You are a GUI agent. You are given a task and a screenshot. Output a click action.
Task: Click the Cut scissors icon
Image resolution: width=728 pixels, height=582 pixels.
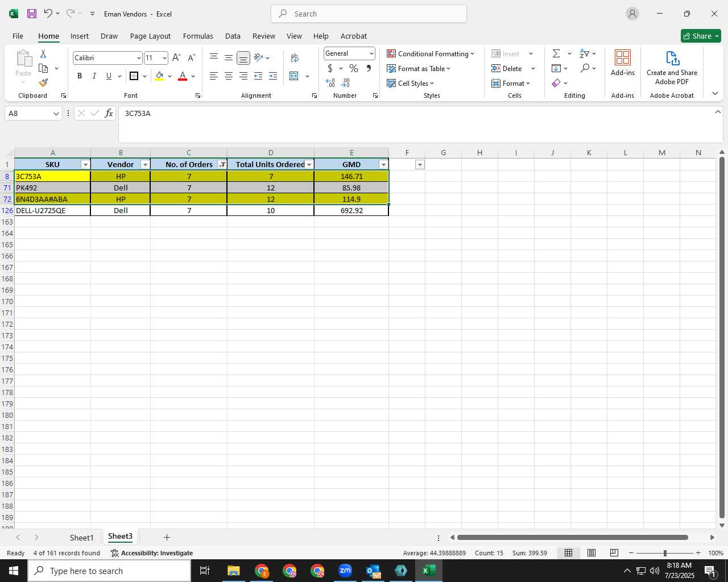tap(43, 54)
